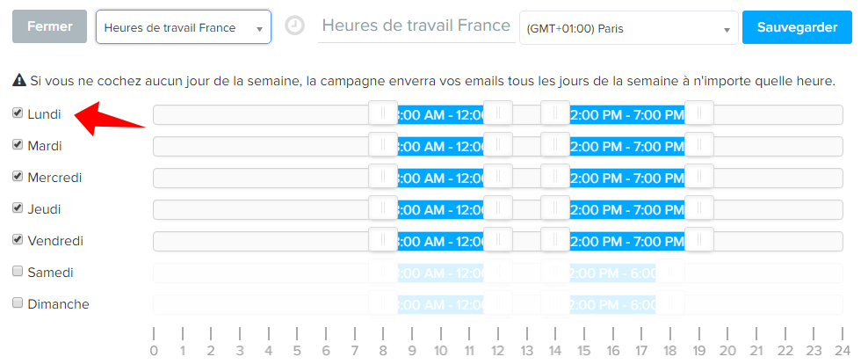
Task: Enable the Dimanche checkbox
Action: [x=18, y=302]
